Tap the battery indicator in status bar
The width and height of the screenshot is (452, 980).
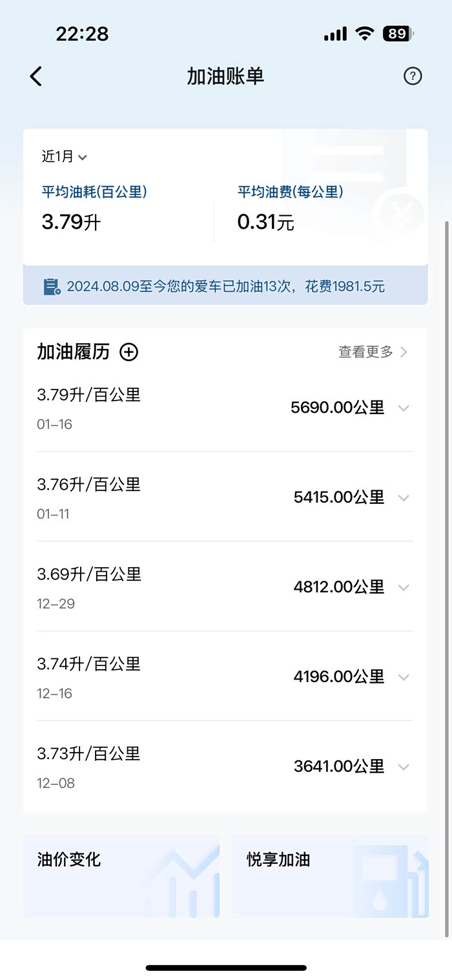coord(398,34)
